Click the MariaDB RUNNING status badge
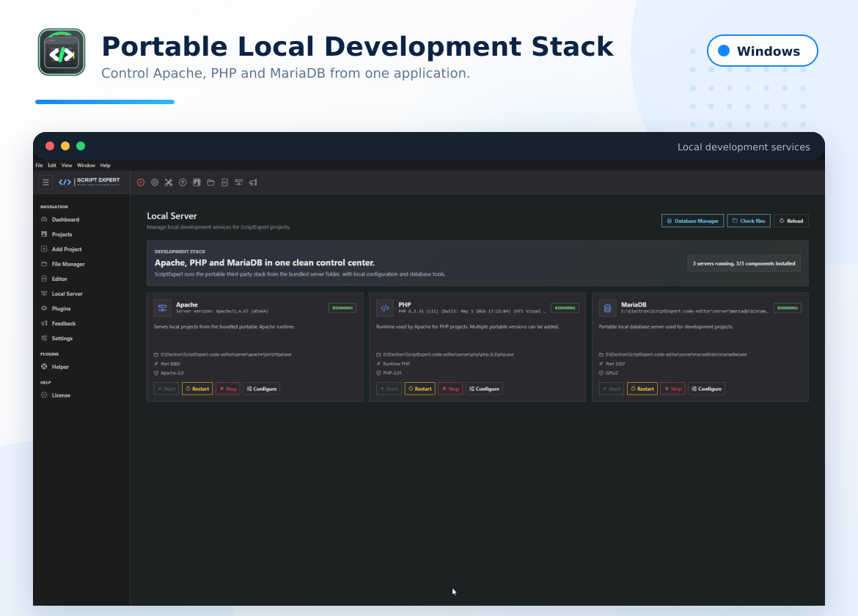Screen dimensions: 858x616 point(788,308)
